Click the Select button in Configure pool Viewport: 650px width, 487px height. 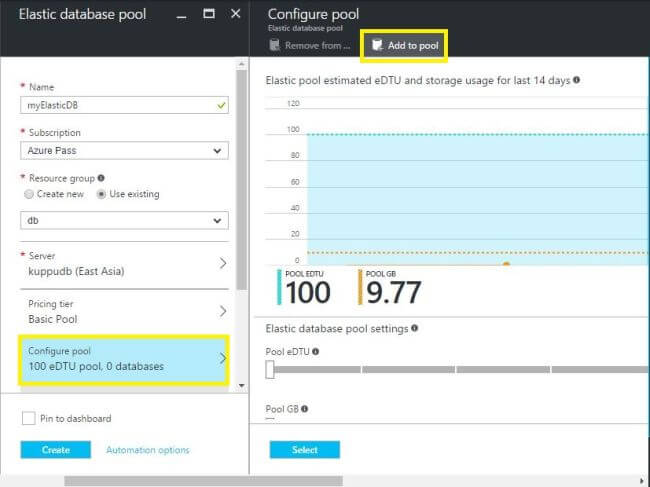305,450
